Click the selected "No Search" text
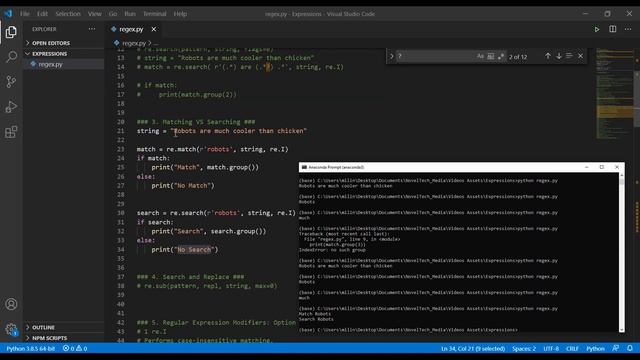The width and height of the screenshot is (640, 360). pos(194,249)
